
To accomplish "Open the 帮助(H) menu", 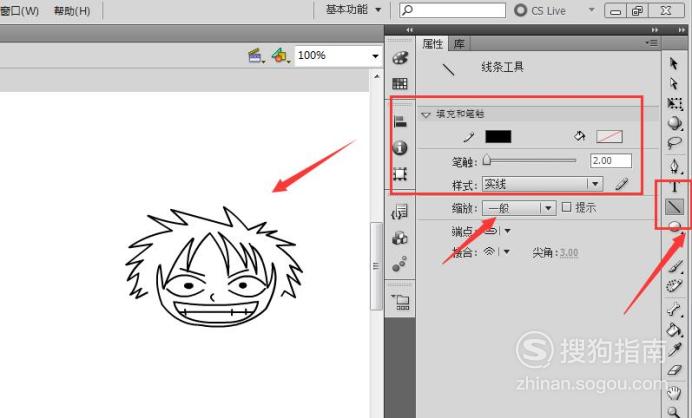I will 72,11.
